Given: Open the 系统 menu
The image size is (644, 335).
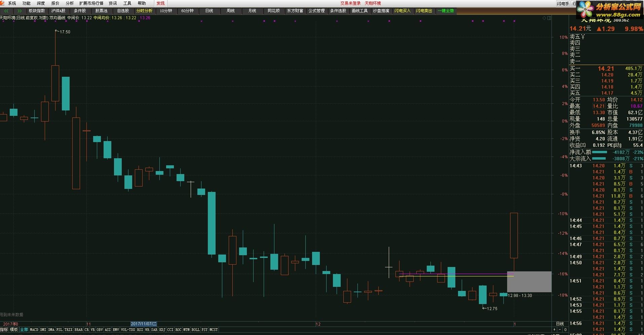Looking at the screenshot, I should [x=12, y=3].
